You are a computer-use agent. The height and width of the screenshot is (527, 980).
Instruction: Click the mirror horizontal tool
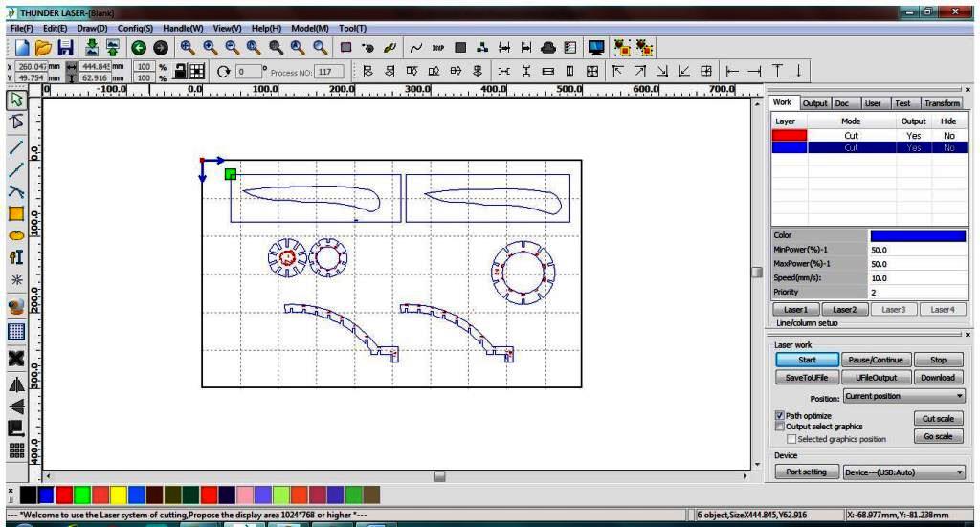click(16, 384)
